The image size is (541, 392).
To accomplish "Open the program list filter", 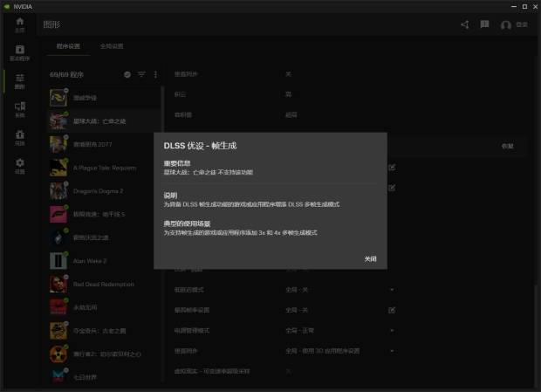I will point(141,74).
